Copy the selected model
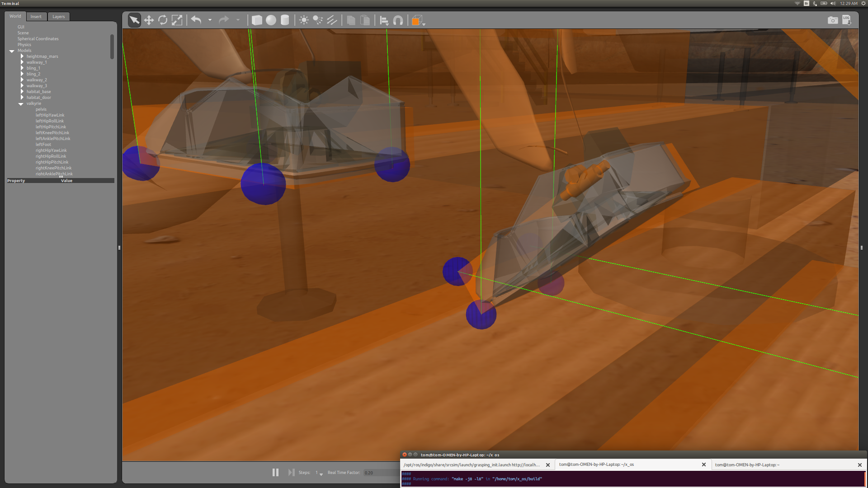Screen dimensions: 868x488 tap(351, 20)
